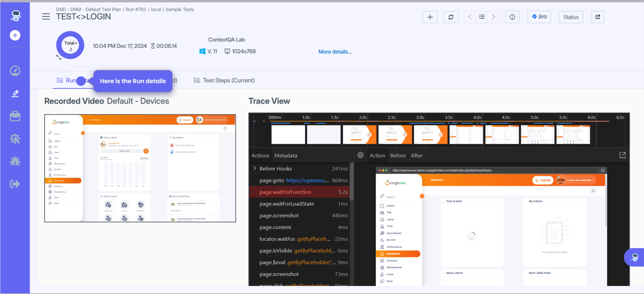Expand the Before Hooks action row
Screen dimensions: 644x294
(255, 168)
